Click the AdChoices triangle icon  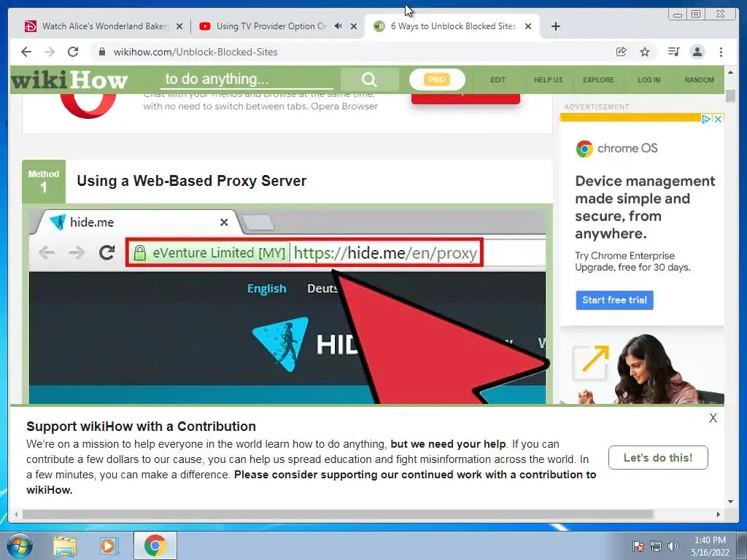707,119
